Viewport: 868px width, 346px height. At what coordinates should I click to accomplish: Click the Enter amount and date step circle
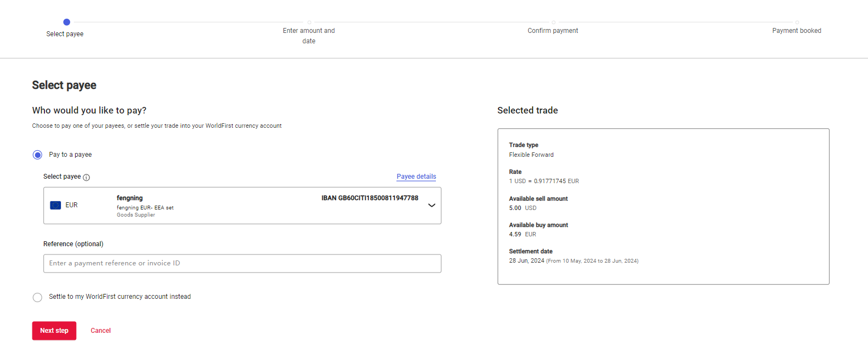click(309, 22)
